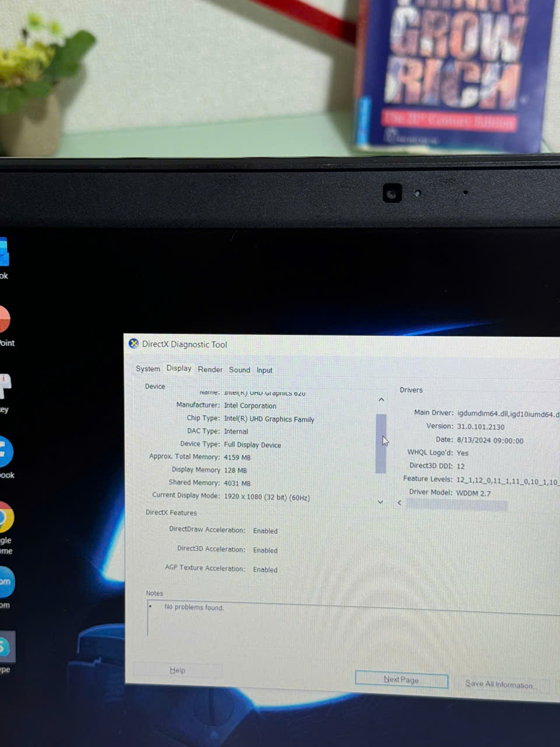Click the DirectX Diagnostic Tool title icon

click(134, 344)
